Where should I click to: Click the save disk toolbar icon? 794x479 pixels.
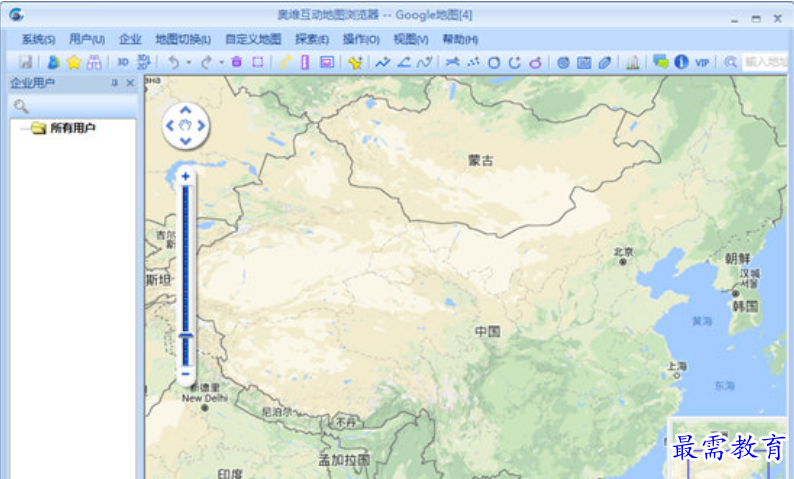(x=25, y=62)
